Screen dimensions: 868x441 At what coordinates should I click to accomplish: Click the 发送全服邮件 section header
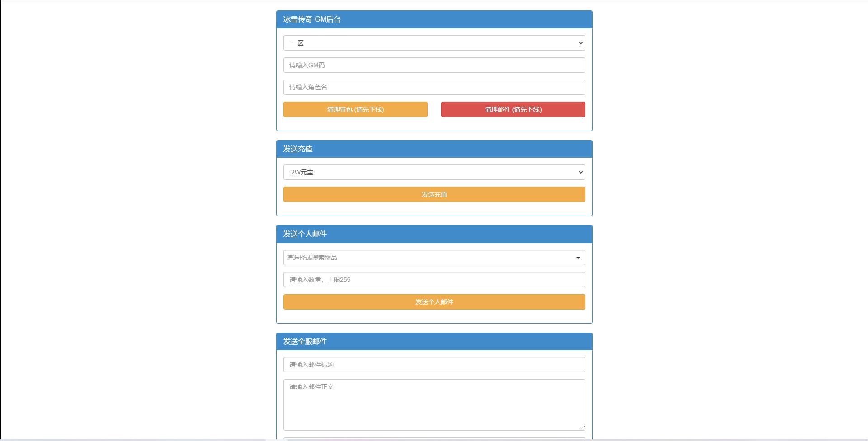[x=434, y=341]
